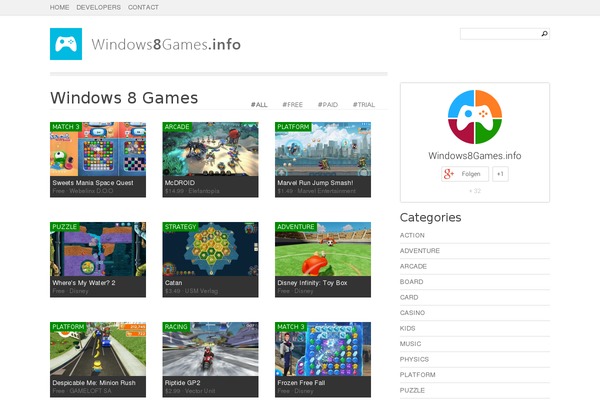Click the Sweets Mania Space Quest title
Image resolution: width=600 pixels, height=400 pixels.
93,183
